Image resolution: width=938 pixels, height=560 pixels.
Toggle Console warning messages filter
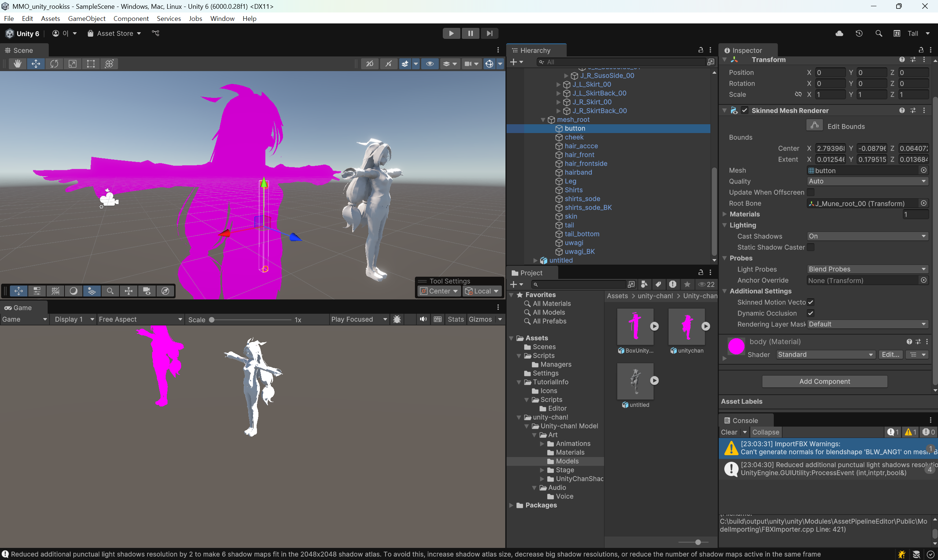tap(911, 432)
